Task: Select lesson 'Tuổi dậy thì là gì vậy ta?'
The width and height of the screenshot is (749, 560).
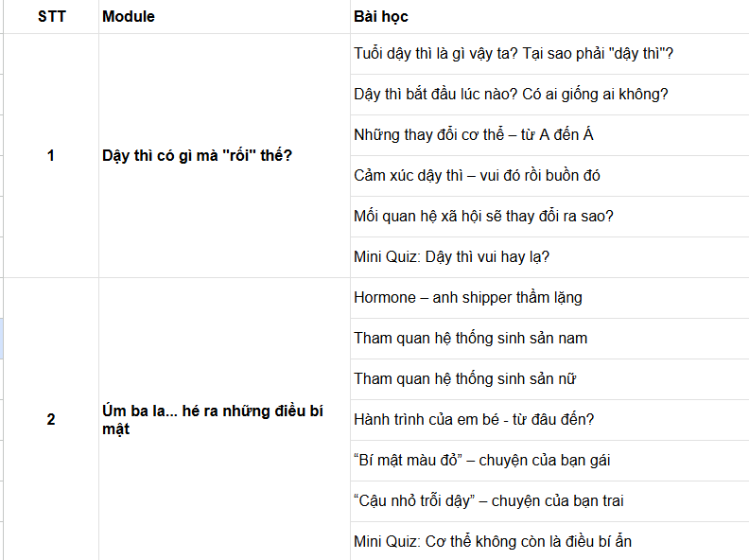Action: (549, 54)
